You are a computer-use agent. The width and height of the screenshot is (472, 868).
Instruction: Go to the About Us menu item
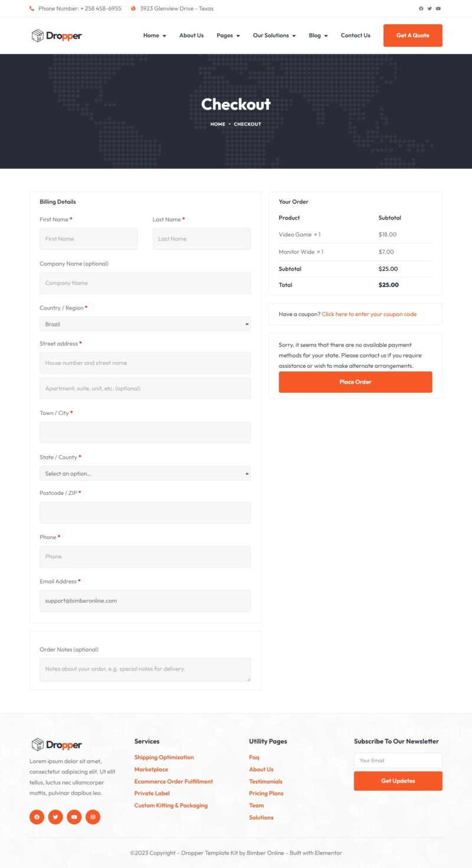click(191, 35)
